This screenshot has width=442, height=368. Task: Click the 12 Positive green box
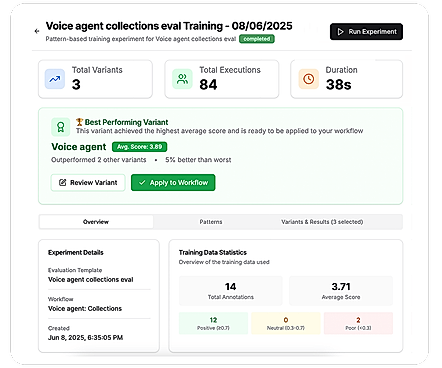click(x=213, y=323)
